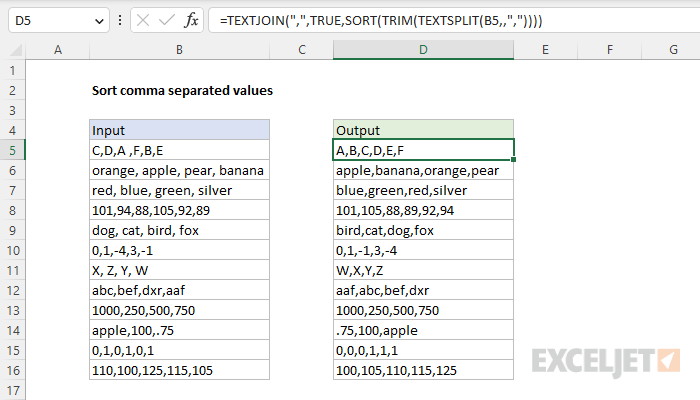Select row 3 header

point(12,110)
